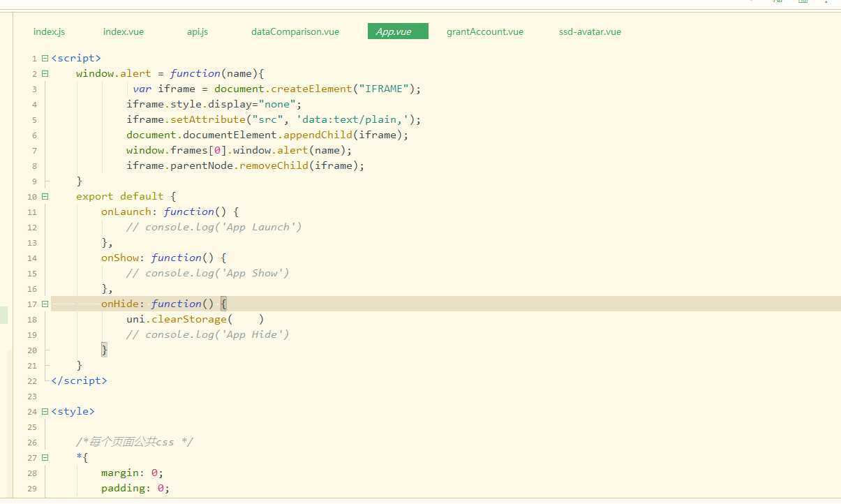
Task: Click the onHide property name
Action: (x=120, y=304)
